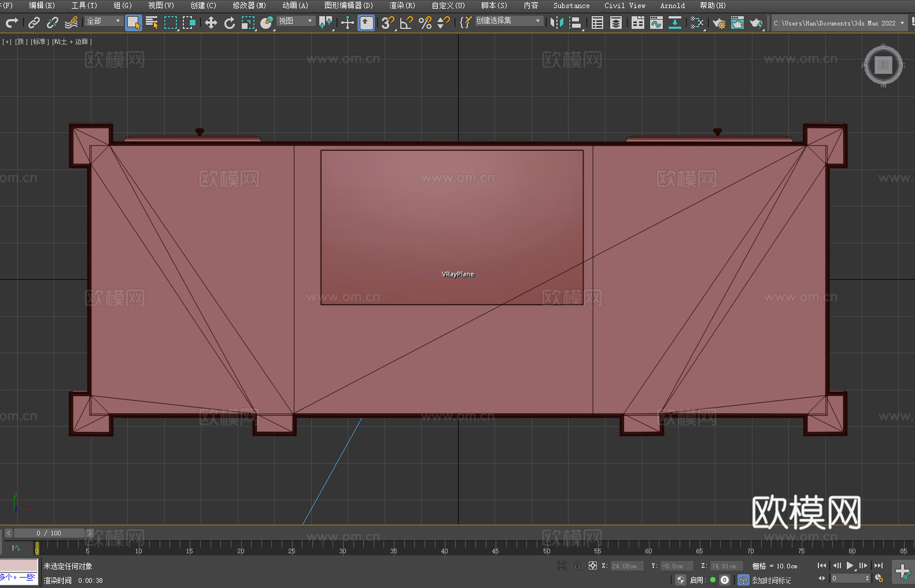Toggle the 3D Snaps button
This screenshot has width=915, height=588.
(x=388, y=23)
